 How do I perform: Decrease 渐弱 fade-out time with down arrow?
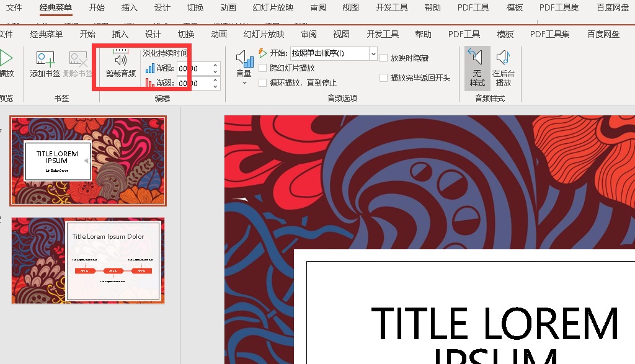tap(215, 86)
